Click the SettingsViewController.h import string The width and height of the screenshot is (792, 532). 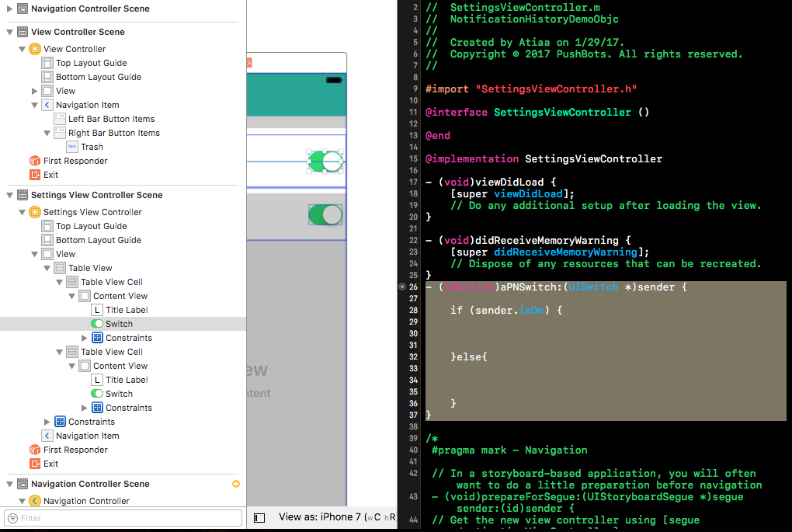coord(556,89)
